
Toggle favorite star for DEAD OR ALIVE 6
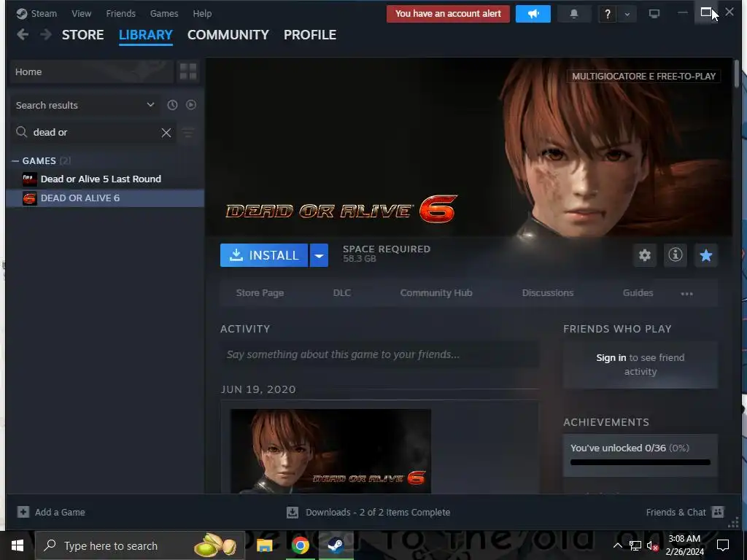[706, 255]
